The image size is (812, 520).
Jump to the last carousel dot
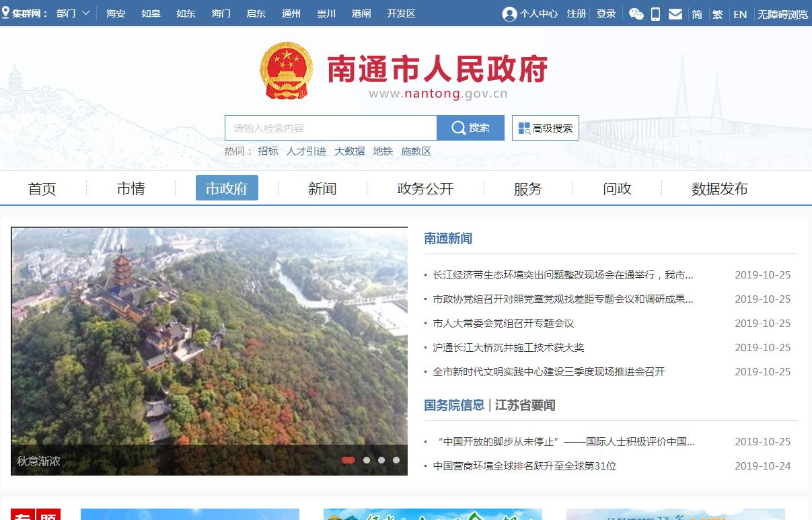396,460
